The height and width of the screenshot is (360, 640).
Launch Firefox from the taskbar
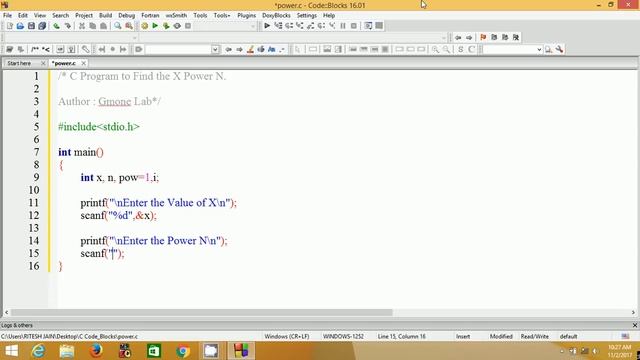tap(96, 351)
